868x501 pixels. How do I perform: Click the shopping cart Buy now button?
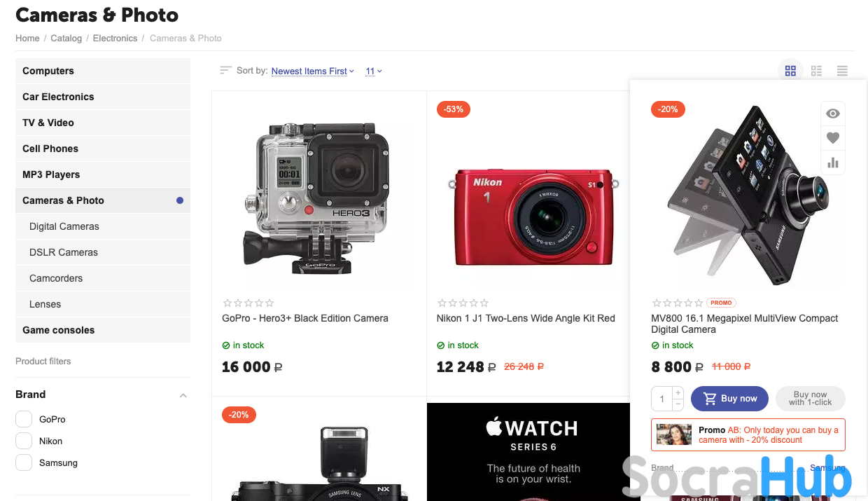pyautogui.click(x=730, y=399)
